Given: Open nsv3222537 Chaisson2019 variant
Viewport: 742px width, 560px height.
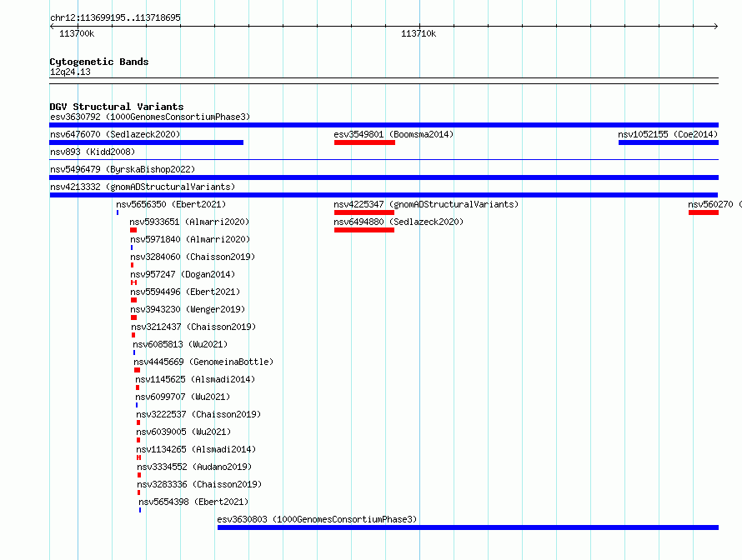Looking at the screenshot, I should (198, 414).
